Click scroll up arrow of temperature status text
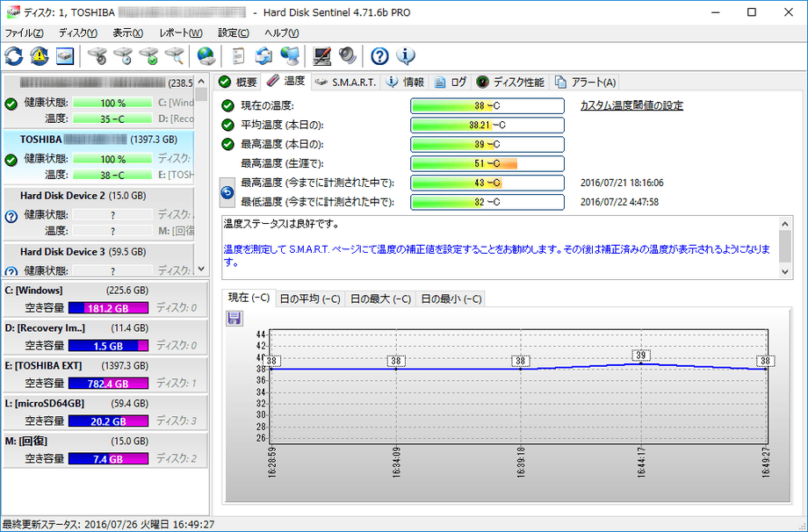Screen dimensions: 808x532 [x=785, y=224]
